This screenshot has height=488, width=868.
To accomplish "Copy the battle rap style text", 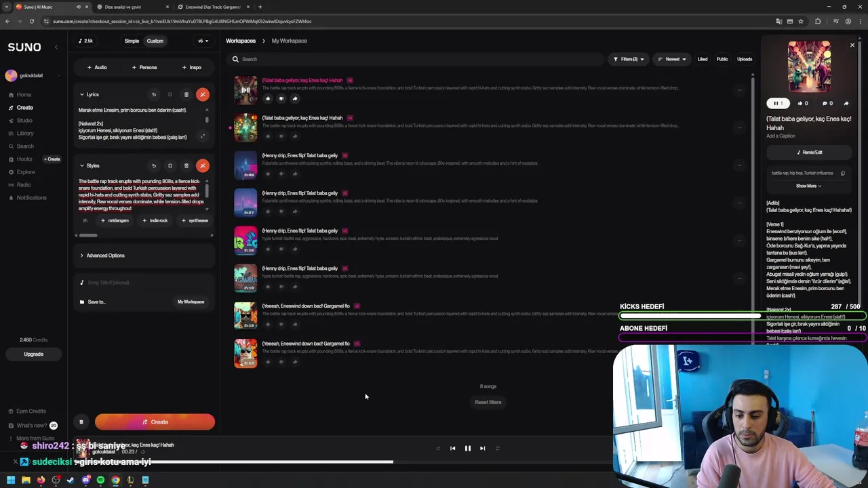I will (843, 174).
